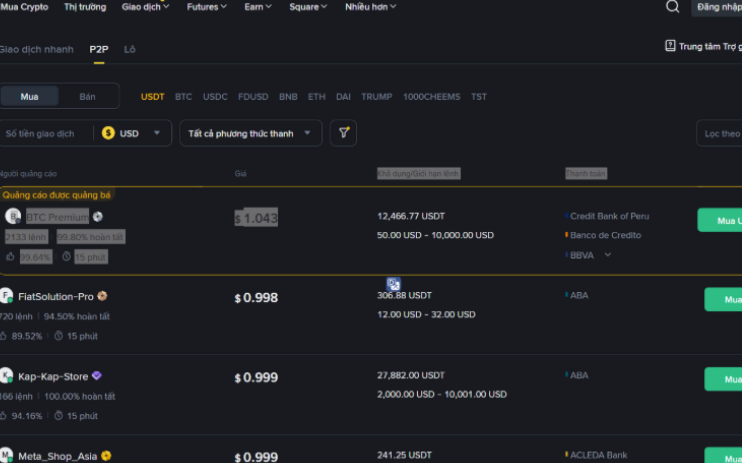The width and height of the screenshot is (742, 463).
Task: Click the small translate icon above 306.88 USDT
Action: coord(394,285)
